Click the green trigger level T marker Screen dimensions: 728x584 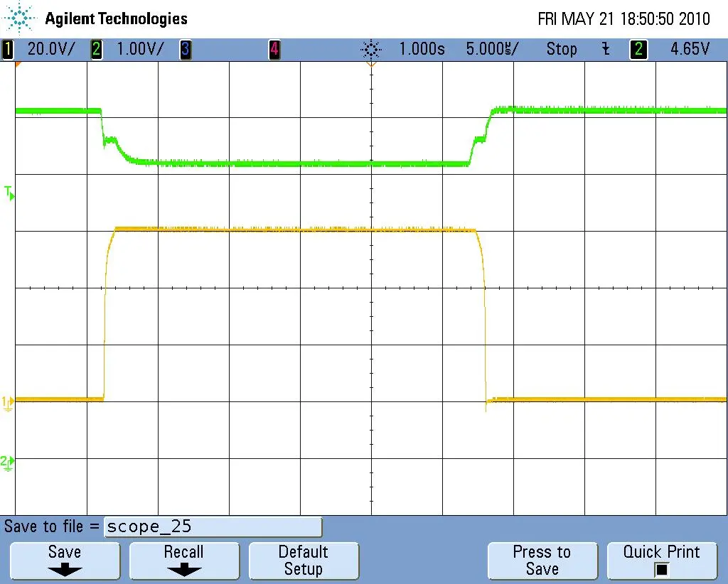click(x=9, y=193)
